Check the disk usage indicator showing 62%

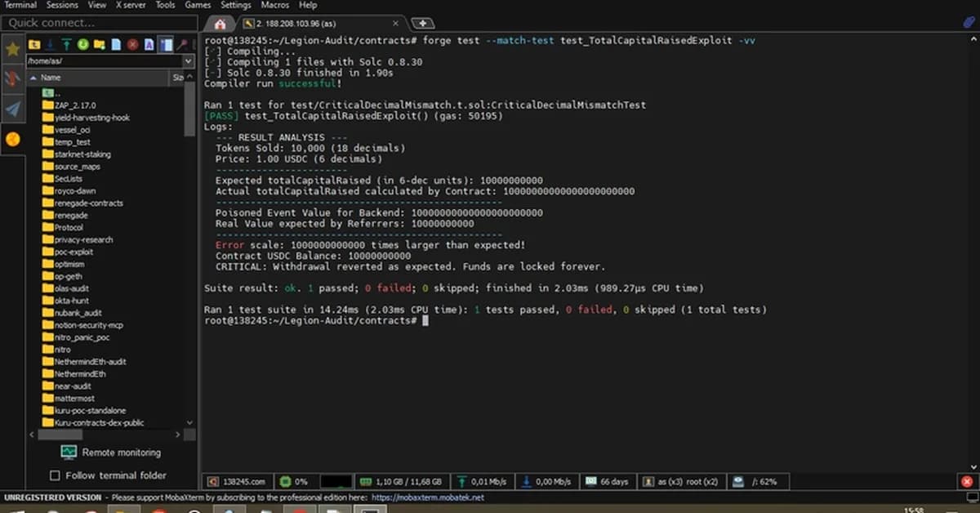pyautogui.click(x=758, y=481)
